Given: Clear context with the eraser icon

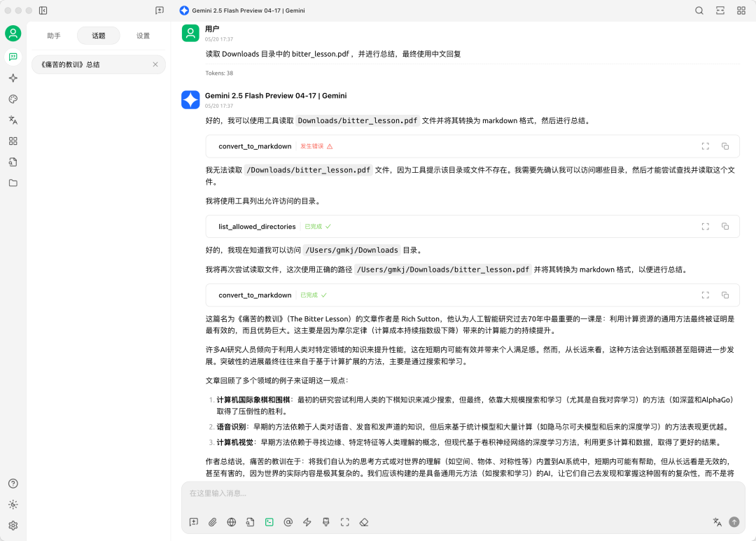Looking at the screenshot, I should click(x=363, y=521).
